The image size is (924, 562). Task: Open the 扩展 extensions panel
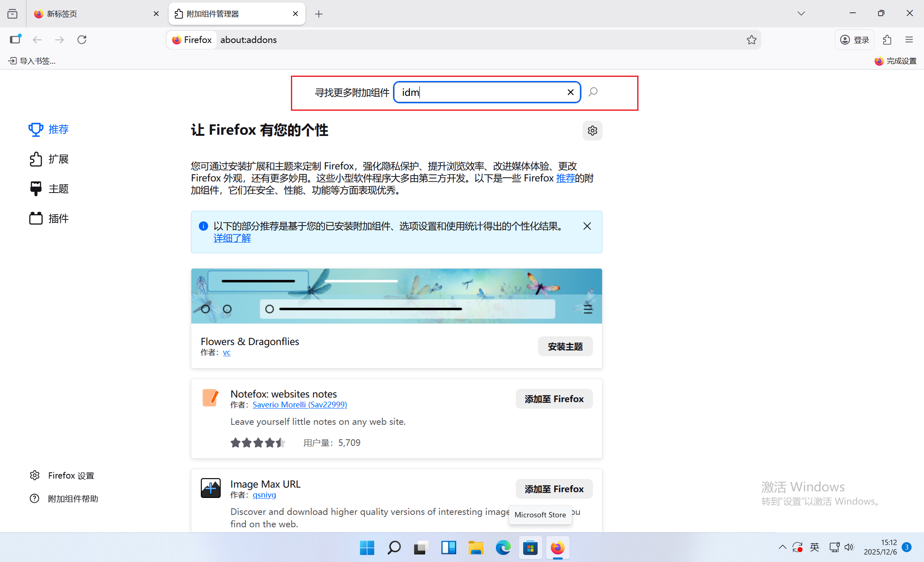[58, 159]
